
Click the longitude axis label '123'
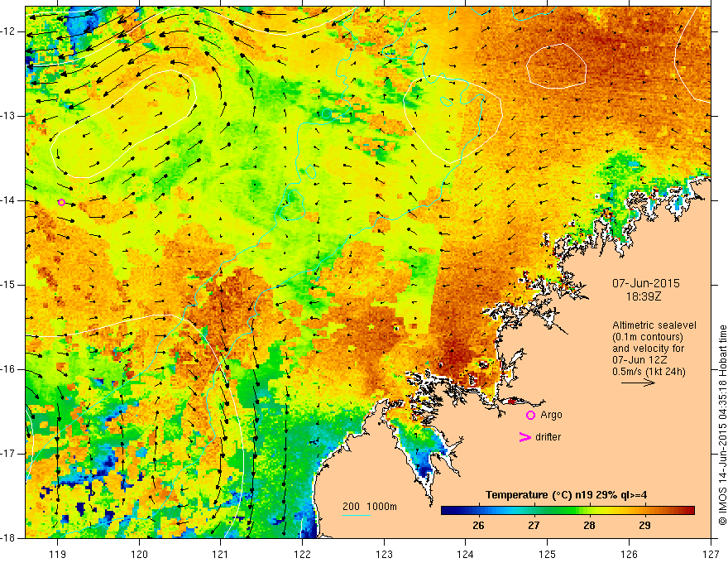coord(384,554)
